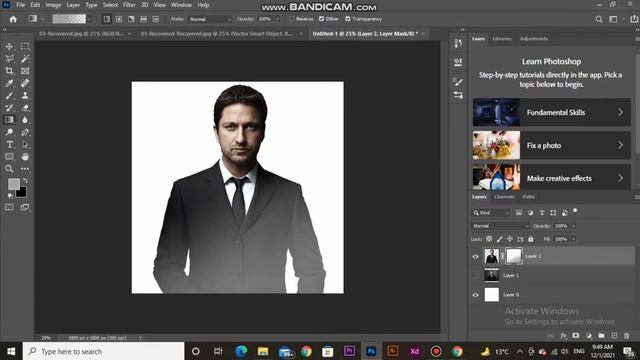This screenshot has height=360, width=640.
Task: Choose the Diamond Gradient style
Action: [x=156, y=19]
